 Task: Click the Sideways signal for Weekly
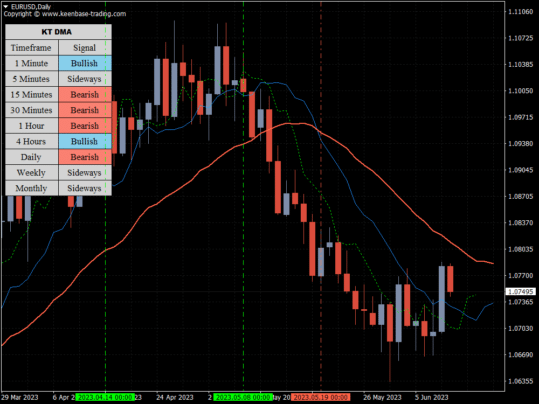click(85, 173)
